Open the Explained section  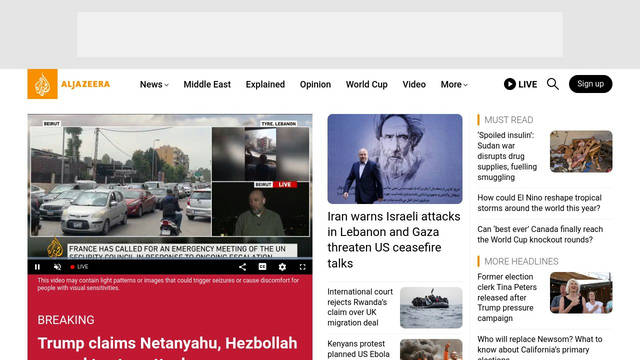pyautogui.click(x=265, y=84)
